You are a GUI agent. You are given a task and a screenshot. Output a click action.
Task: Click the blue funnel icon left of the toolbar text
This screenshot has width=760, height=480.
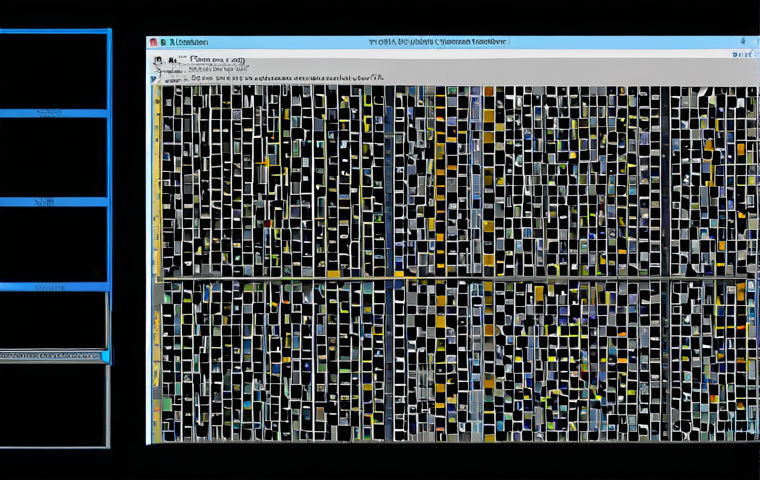tap(154, 79)
